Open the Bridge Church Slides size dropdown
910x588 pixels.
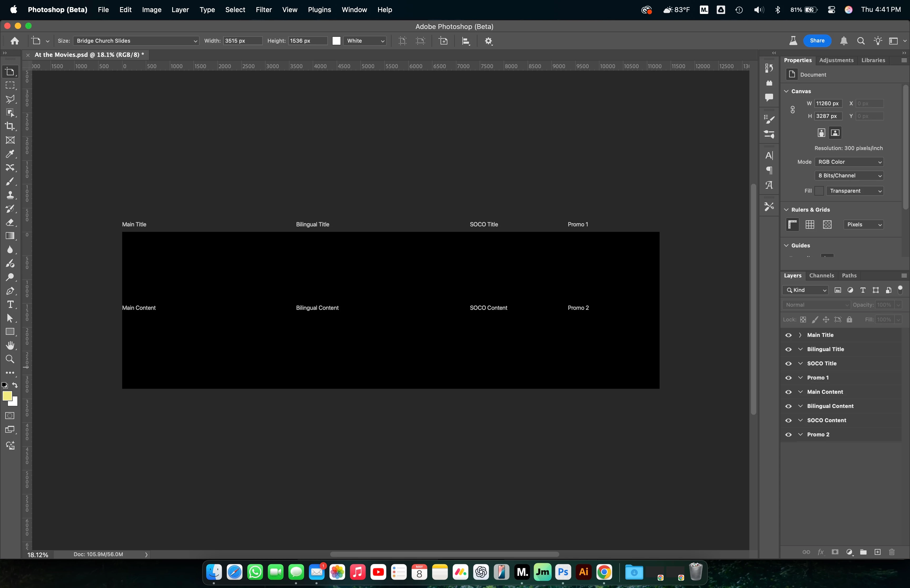click(x=136, y=41)
